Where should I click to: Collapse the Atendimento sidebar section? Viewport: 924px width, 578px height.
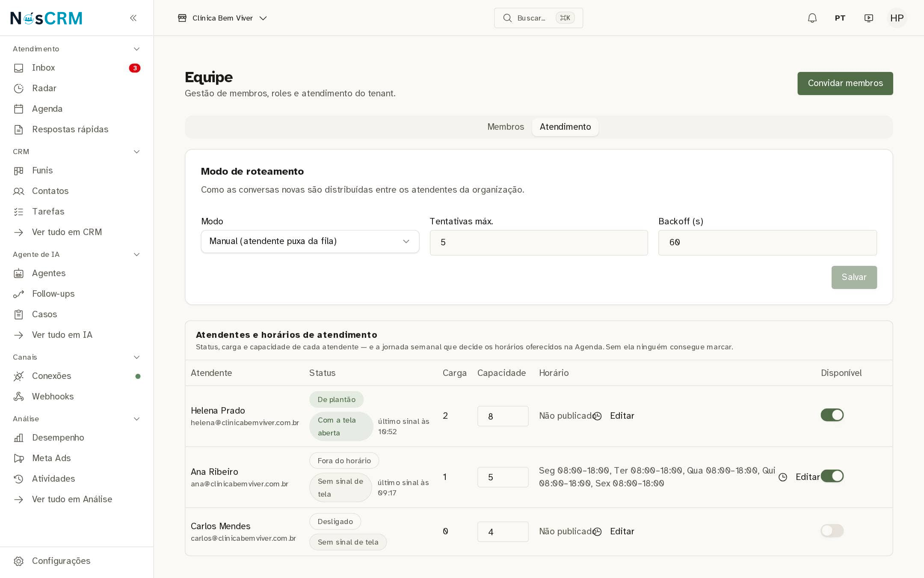point(77,49)
